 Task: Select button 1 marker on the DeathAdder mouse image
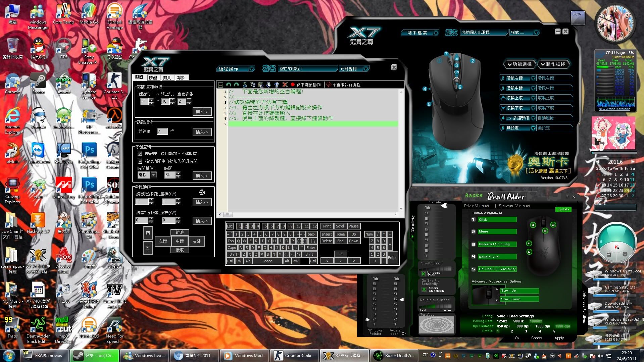coord(533,225)
